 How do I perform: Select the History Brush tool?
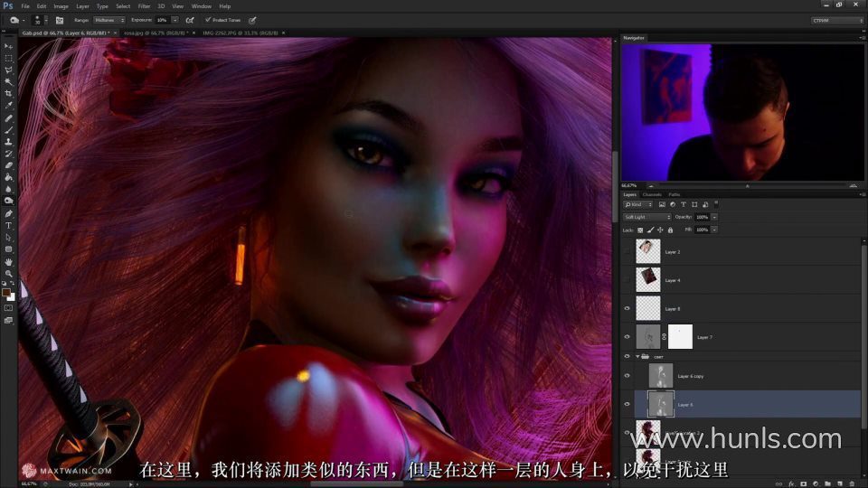(x=8, y=154)
